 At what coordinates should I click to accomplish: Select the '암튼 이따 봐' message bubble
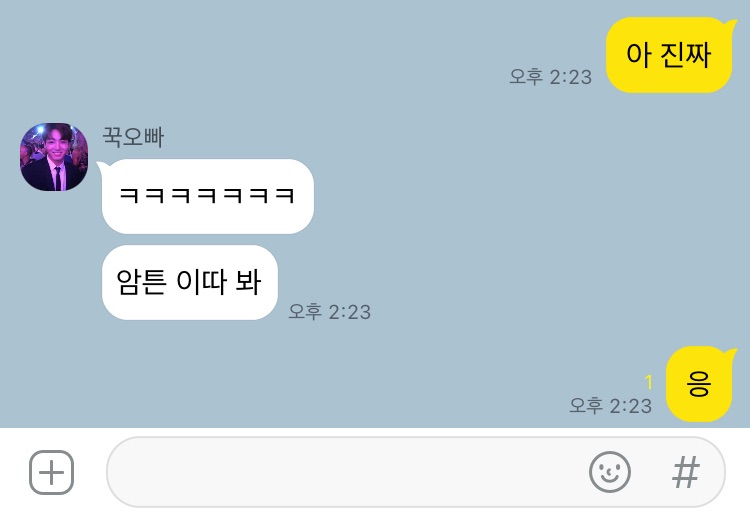[190, 282]
